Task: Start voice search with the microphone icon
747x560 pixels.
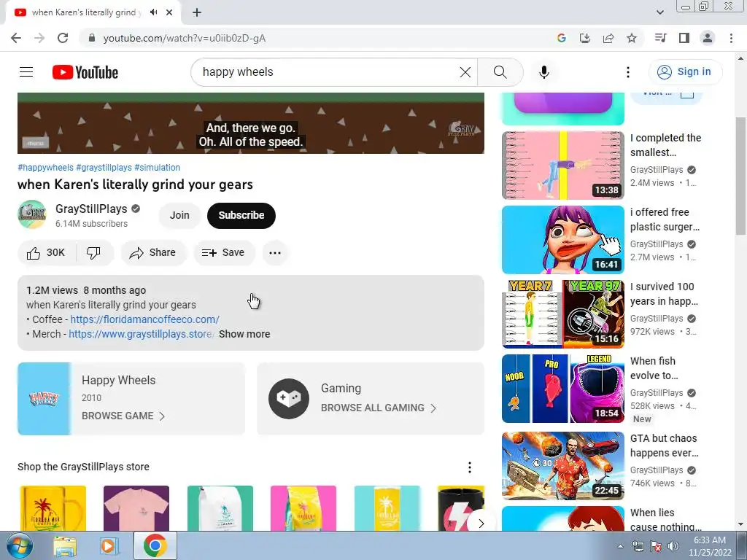Action: 544,72
